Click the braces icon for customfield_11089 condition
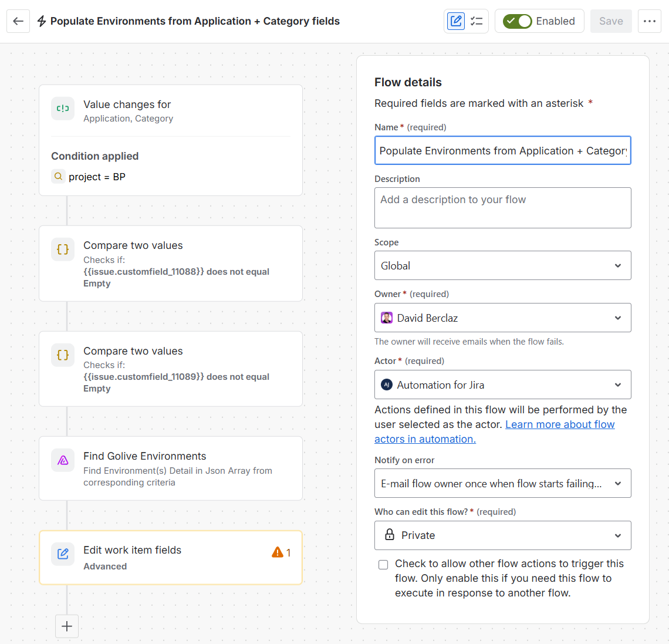This screenshot has height=644, width=669. point(63,355)
